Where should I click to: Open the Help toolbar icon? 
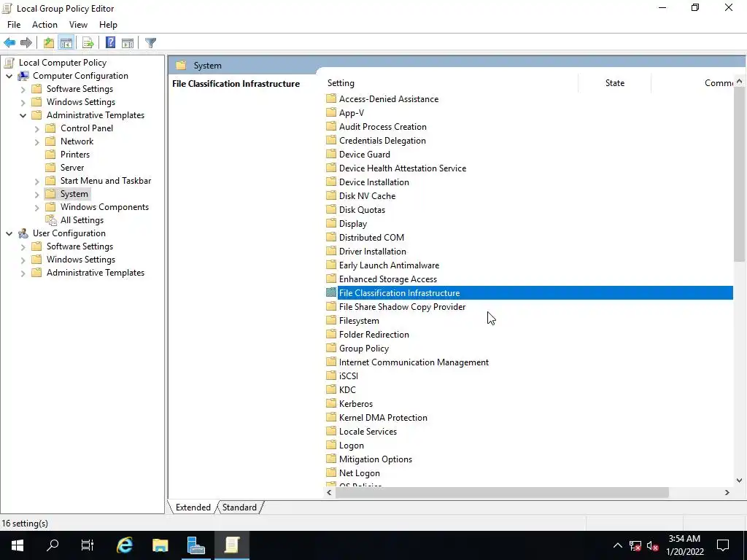110,43
